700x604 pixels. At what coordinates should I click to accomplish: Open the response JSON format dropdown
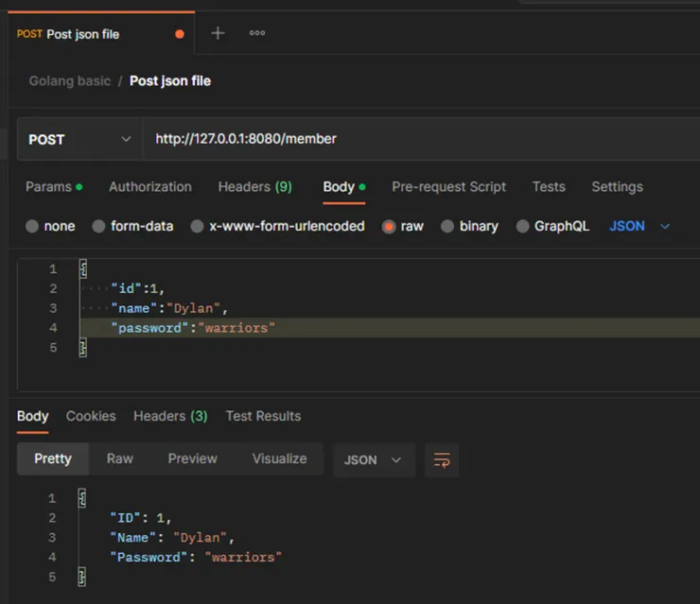click(373, 460)
